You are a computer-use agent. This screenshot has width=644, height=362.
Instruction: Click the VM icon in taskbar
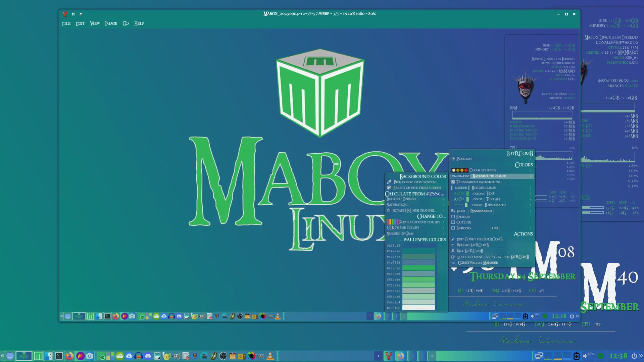pos(261,356)
